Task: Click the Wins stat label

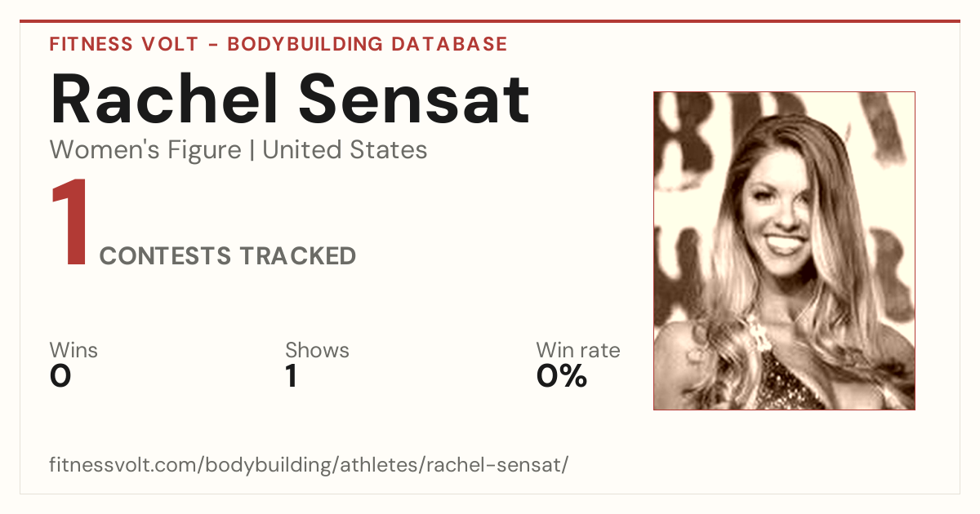Action: (x=73, y=350)
